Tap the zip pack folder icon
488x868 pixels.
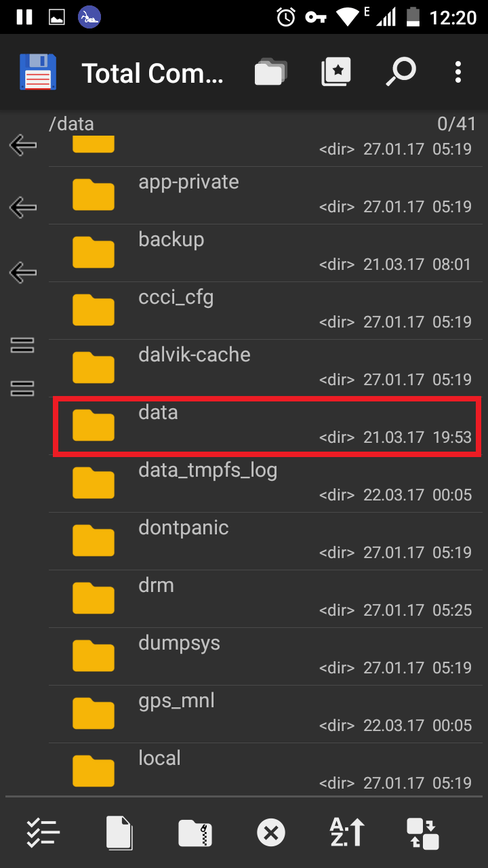195,832
